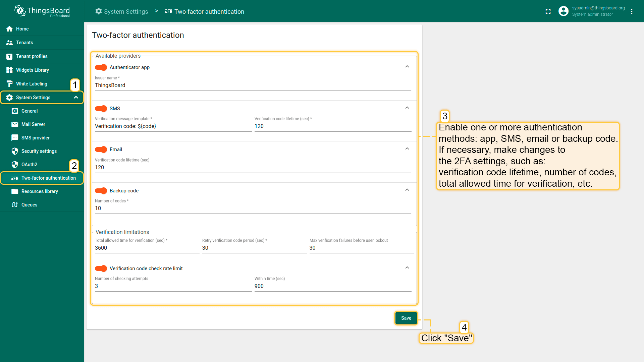The height and width of the screenshot is (362, 644).
Task: Click the Security settings shield icon
Action: tap(15, 151)
